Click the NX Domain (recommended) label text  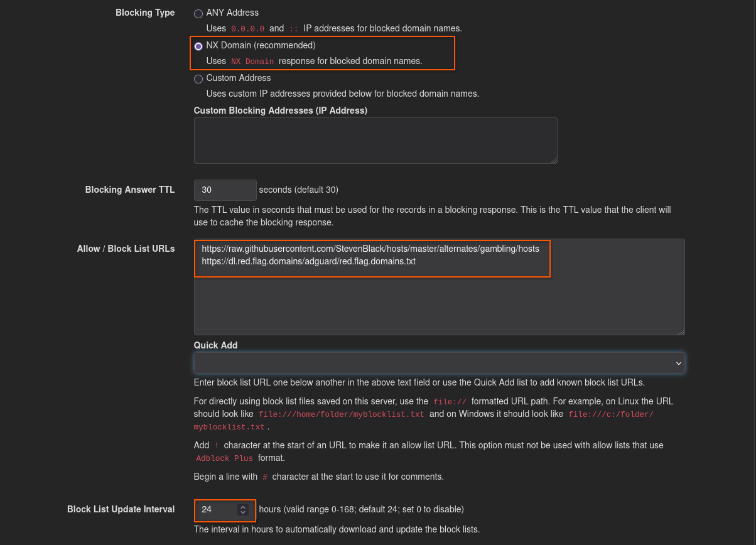click(x=261, y=45)
